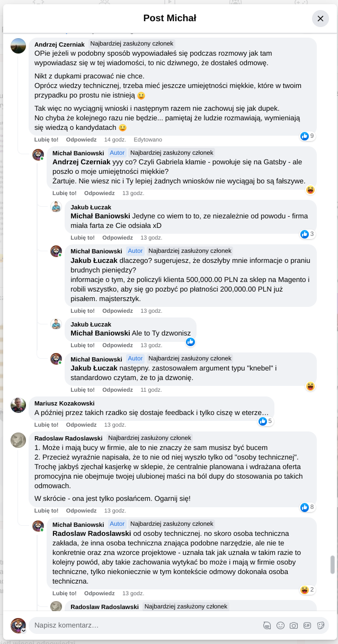The height and width of the screenshot is (644, 338).
Task: Like Andrzej Czerniak's comment
Action: pos(47,139)
